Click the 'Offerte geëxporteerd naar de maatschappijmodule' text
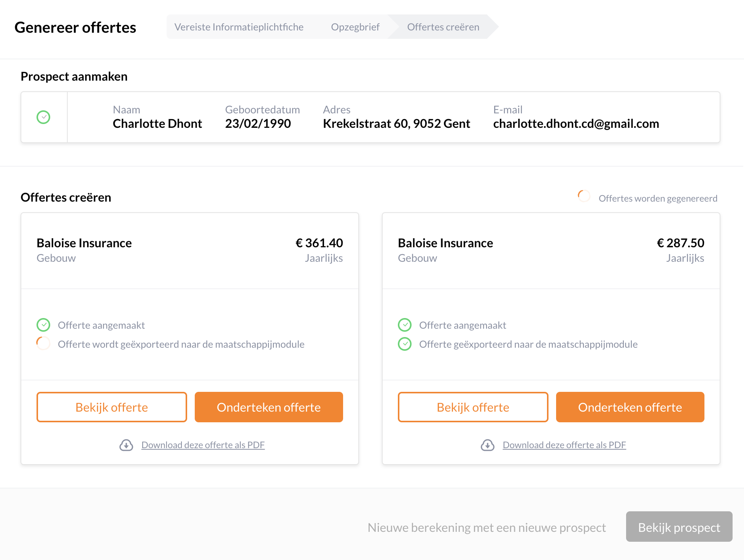The image size is (744, 560). 528,344
